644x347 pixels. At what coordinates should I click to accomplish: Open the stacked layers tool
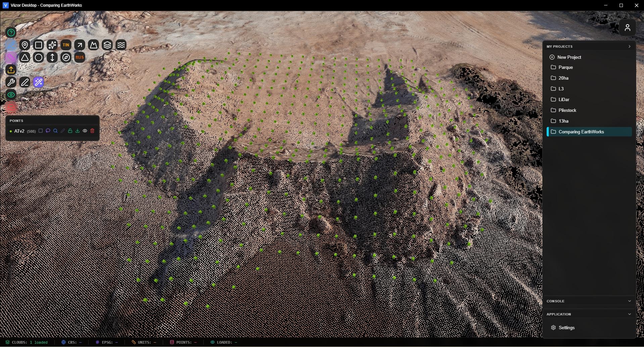107,45
